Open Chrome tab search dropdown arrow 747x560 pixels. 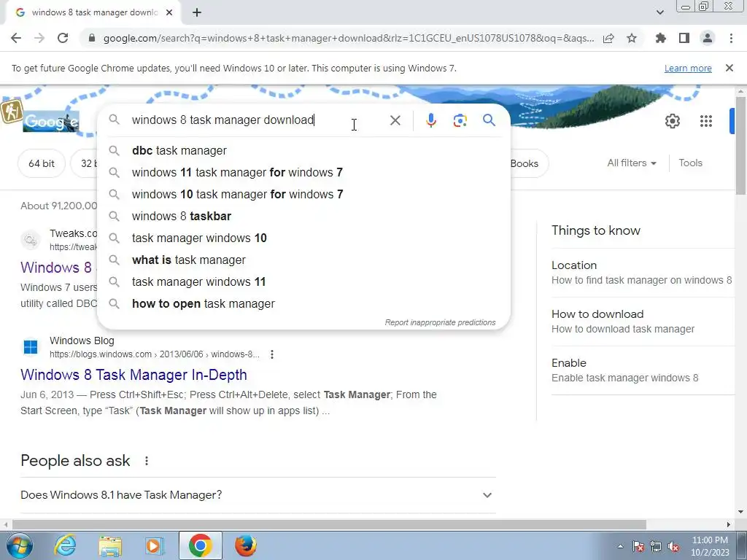(x=659, y=12)
